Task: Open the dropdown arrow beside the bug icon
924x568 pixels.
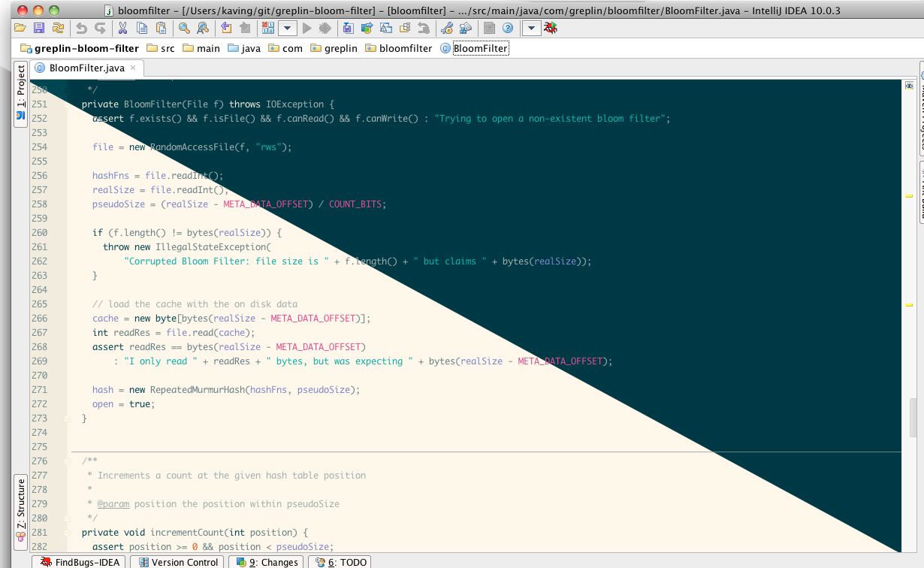Action: (531, 28)
